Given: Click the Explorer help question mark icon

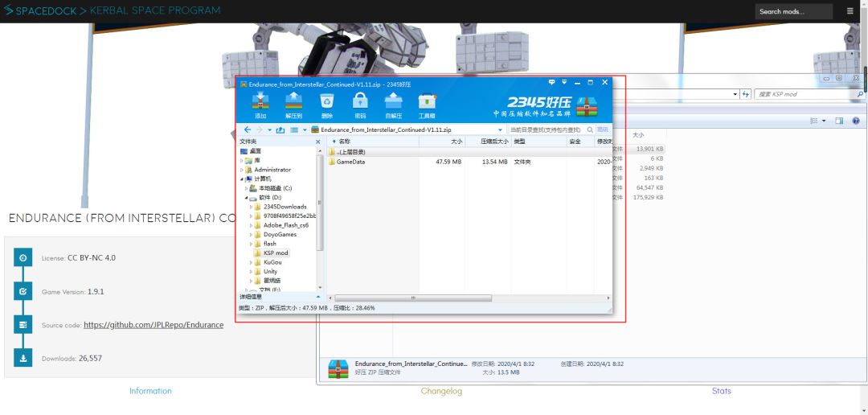Looking at the screenshot, I should coord(856,121).
